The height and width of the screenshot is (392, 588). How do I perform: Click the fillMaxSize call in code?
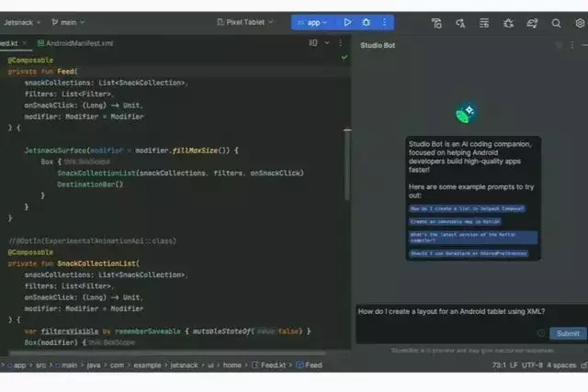pyautogui.click(x=195, y=151)
